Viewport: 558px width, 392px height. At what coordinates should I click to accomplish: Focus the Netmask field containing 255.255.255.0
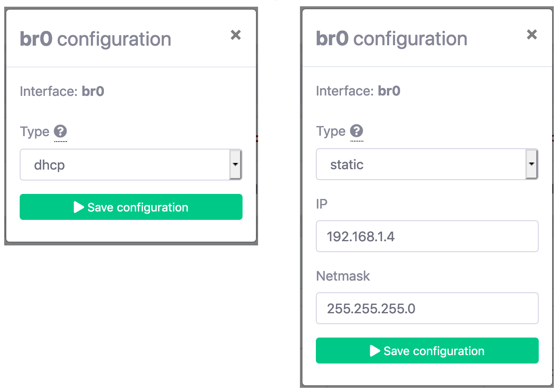click(427, 308)
